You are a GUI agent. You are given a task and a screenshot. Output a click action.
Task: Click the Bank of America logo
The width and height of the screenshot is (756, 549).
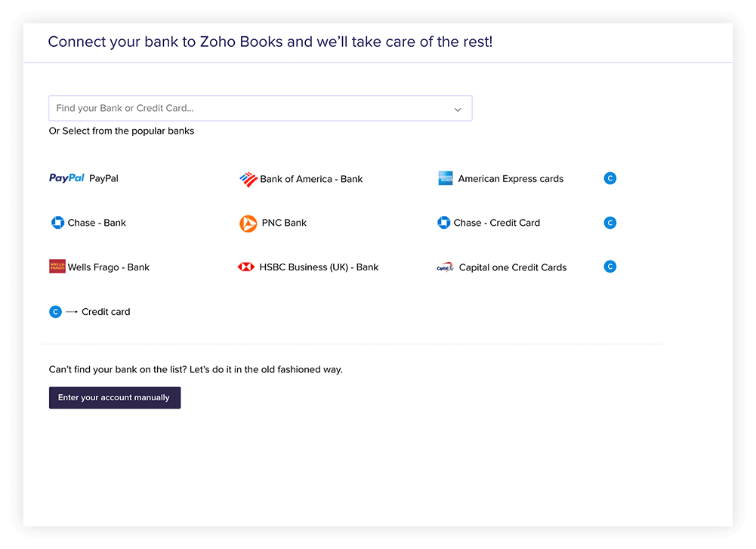point(248,179)
